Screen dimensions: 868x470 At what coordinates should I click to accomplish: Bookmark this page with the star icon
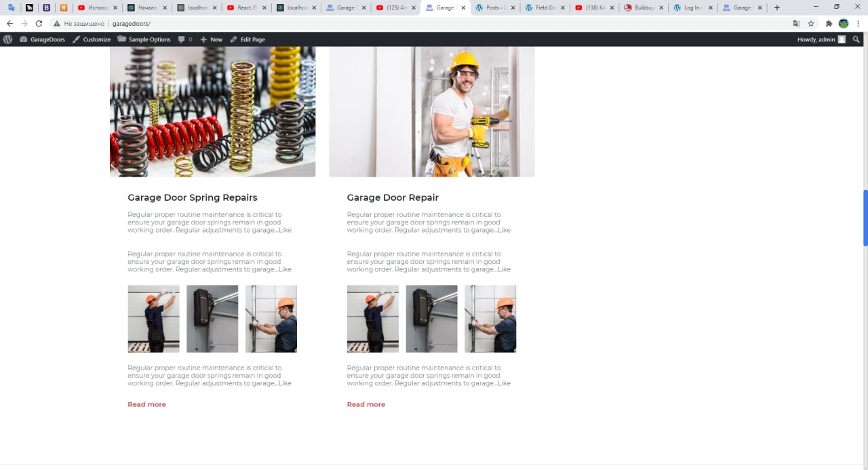click(811, 23)
